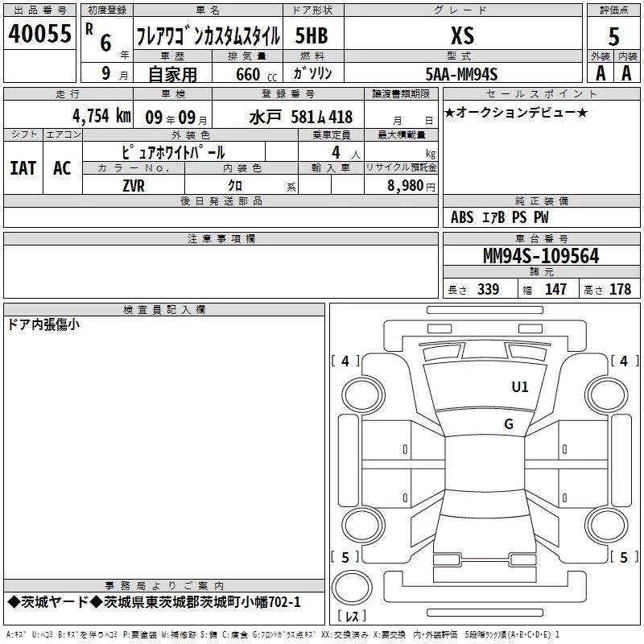
Task: Click the [レス] label under spare tire
Action: (x=352, y=617)
